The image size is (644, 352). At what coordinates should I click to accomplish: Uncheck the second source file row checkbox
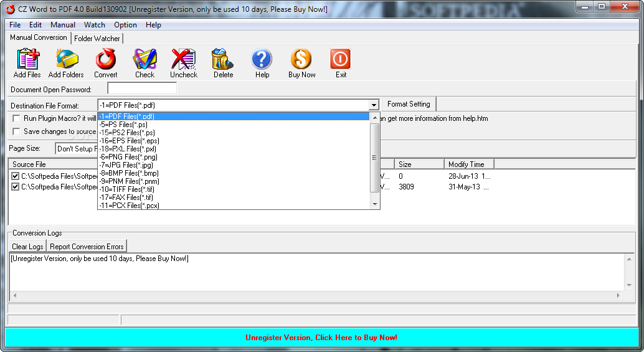pyautogui.click(x=16, y=187)
